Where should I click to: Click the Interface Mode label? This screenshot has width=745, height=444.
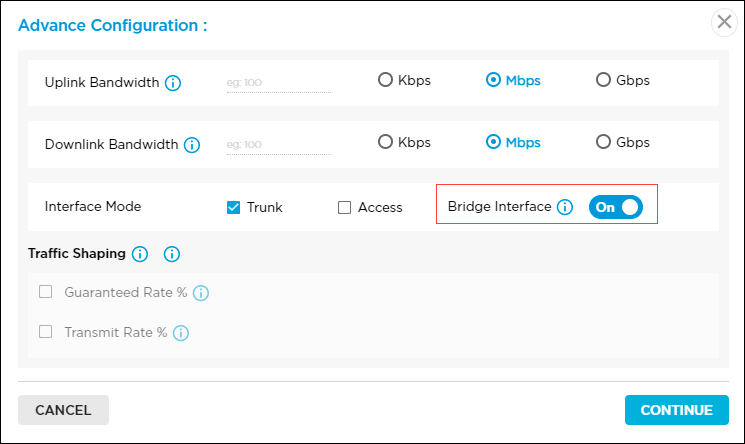pos(93,206)
